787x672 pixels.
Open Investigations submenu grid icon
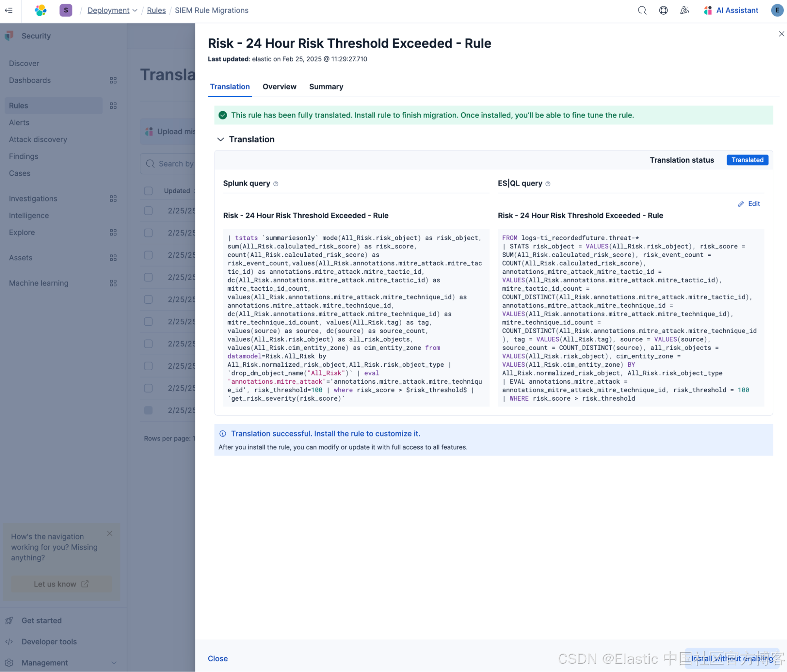(113, 199)
